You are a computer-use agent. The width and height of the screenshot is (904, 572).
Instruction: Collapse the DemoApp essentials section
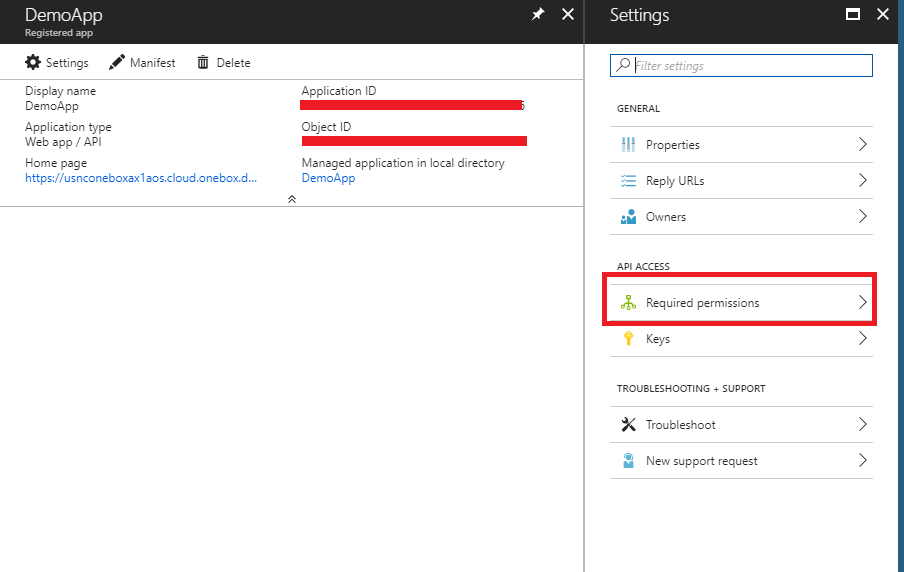coord(291,199)
